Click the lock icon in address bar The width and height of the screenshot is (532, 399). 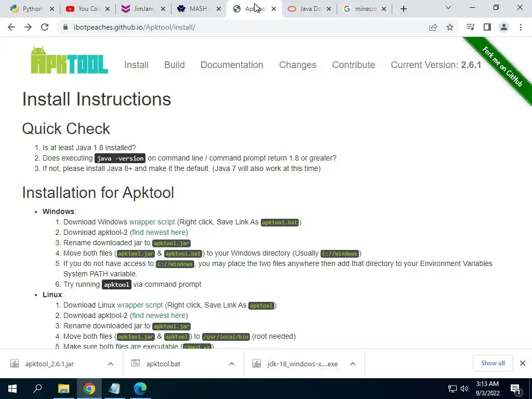tap(65, 27)
